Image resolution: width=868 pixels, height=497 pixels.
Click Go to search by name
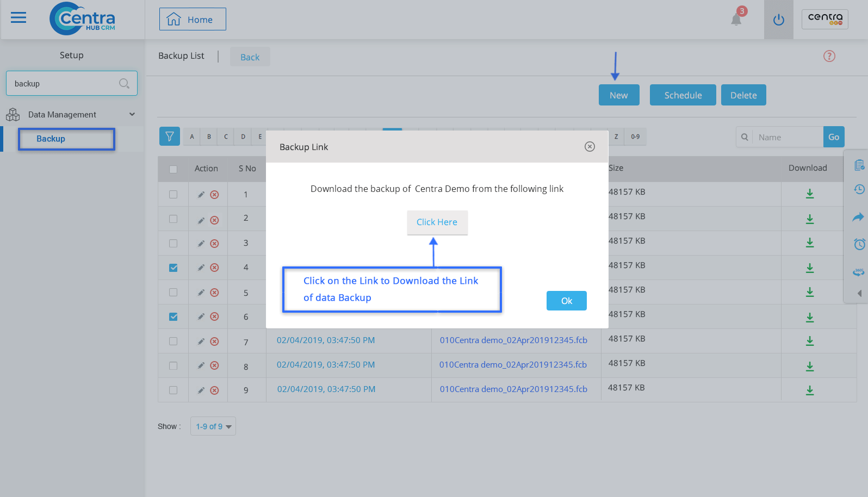tap(834, 137)
